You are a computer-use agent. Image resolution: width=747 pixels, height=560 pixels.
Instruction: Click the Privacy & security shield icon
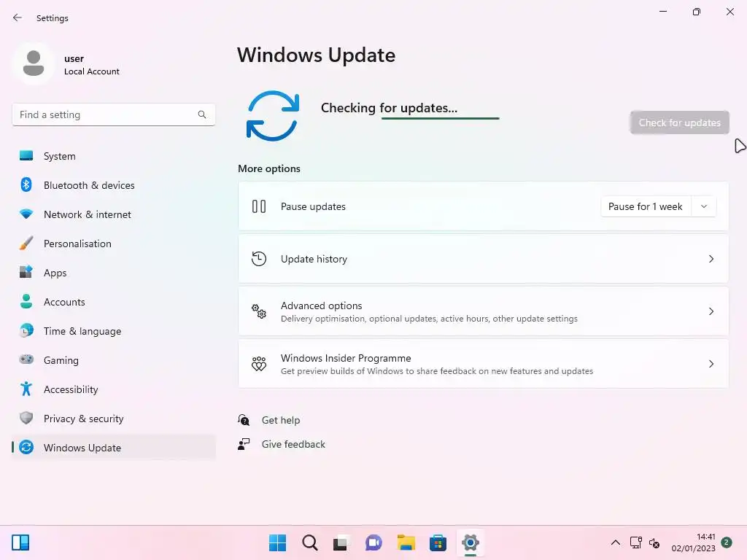click(x=26, y=418)
